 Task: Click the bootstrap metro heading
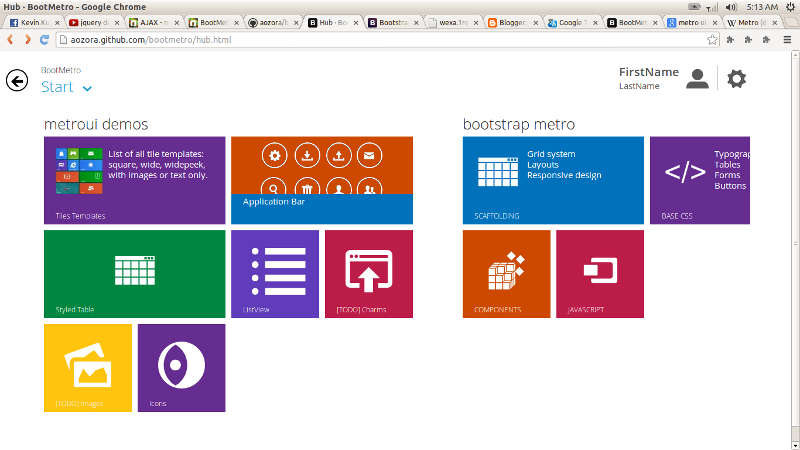pyautogui.click(x=519, y=124)
